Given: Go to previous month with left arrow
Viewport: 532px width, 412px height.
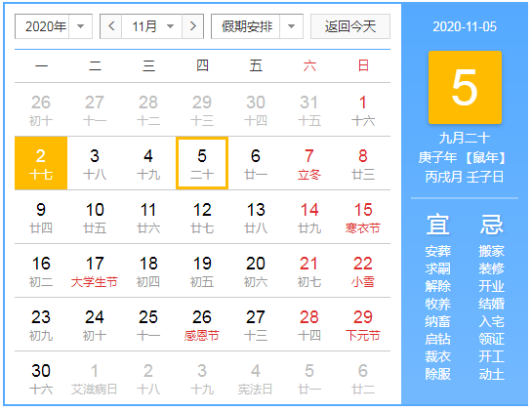Looking at the screenshot, I should pyautogui.click(x=111, y=26).
